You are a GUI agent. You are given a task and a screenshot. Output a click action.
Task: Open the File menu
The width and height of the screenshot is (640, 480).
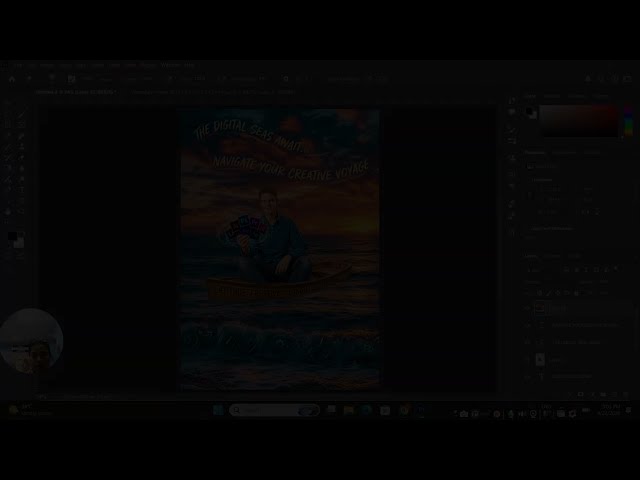(18, 65)
